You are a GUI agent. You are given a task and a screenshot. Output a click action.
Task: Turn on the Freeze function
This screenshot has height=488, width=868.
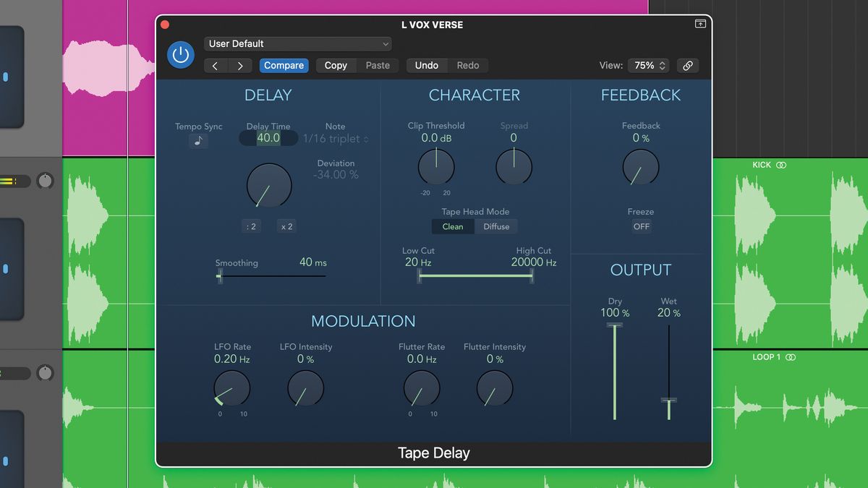tap(641, 226)
